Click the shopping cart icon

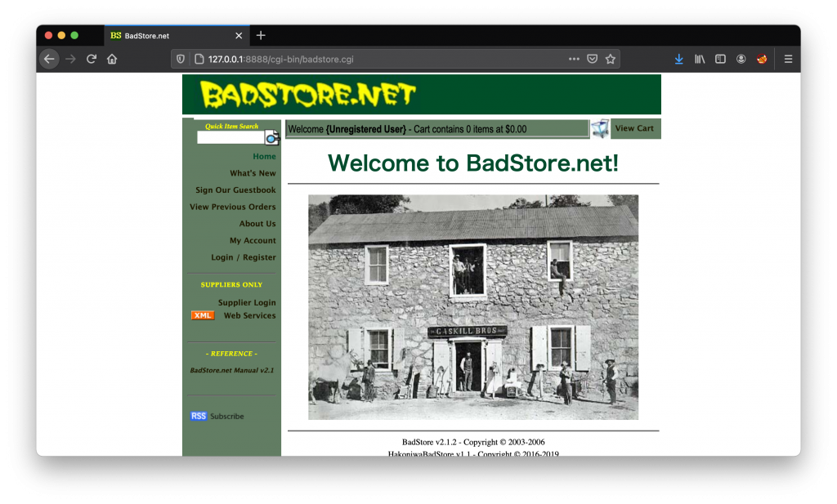click(x=600, y=128)
